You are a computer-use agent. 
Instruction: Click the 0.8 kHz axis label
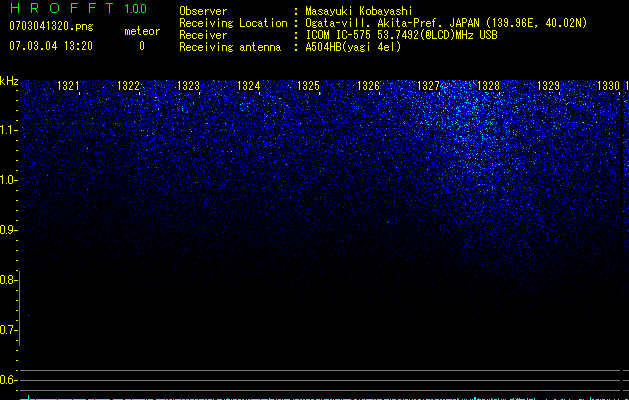(8, 280)
